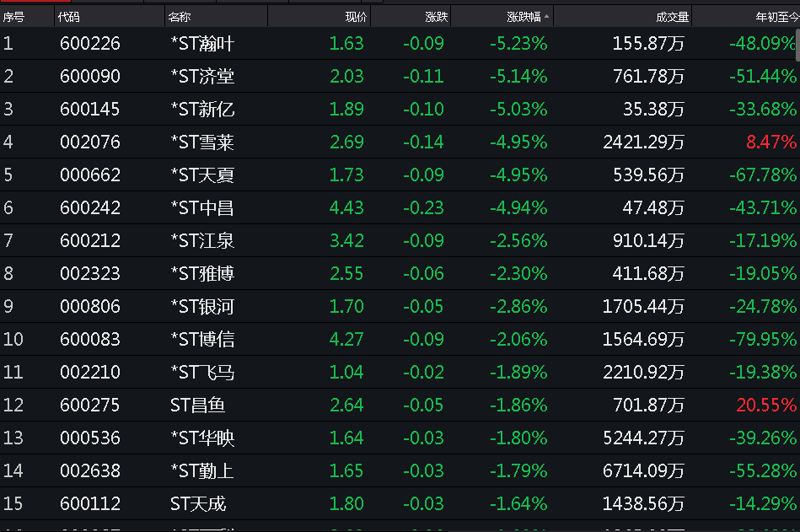This screenshot has width=800, height=532.
Task: Click the vertical scrollbar thumb on right
Action: 797,46
